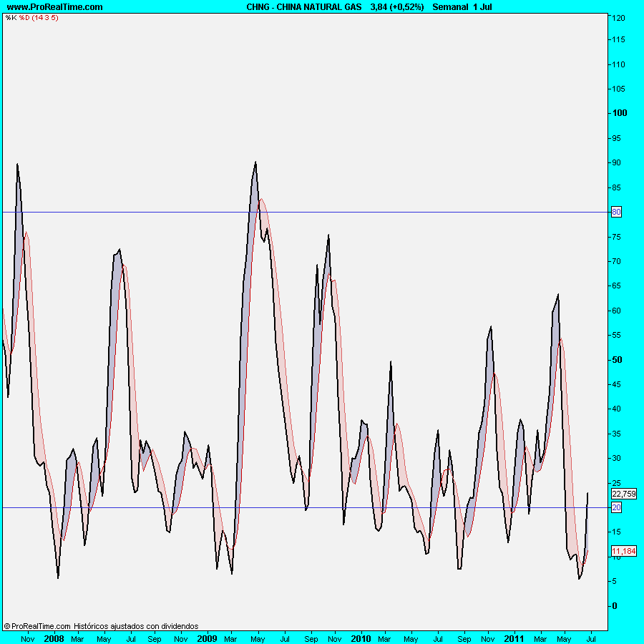Click the 75 axis label
This screenshot has width=644, height=644.
[617, 237]
